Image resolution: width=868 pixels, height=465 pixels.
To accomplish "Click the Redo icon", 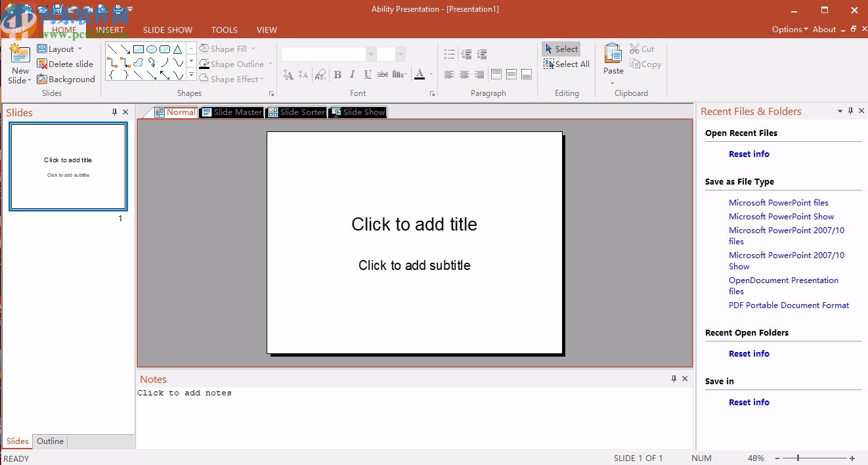I will [x=87, y=9].
